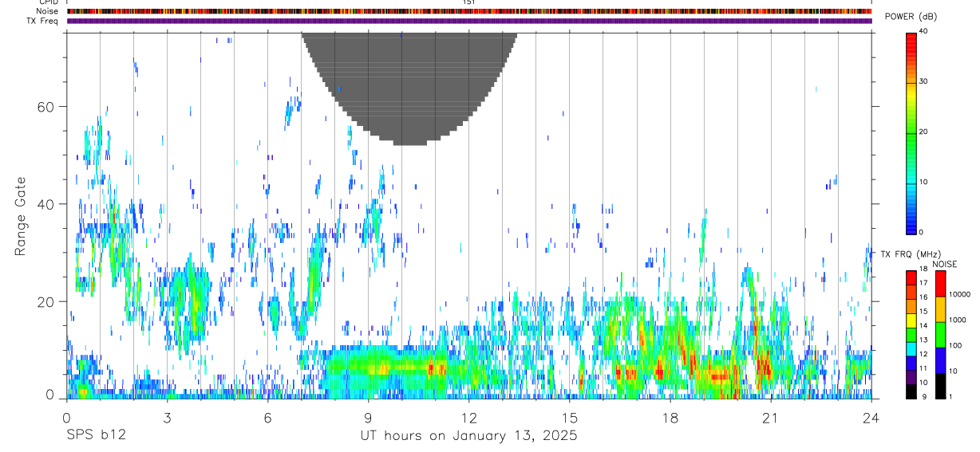Click x-axis tick label "12"
The width and height of the screenshot is (980, 452).
468,418
